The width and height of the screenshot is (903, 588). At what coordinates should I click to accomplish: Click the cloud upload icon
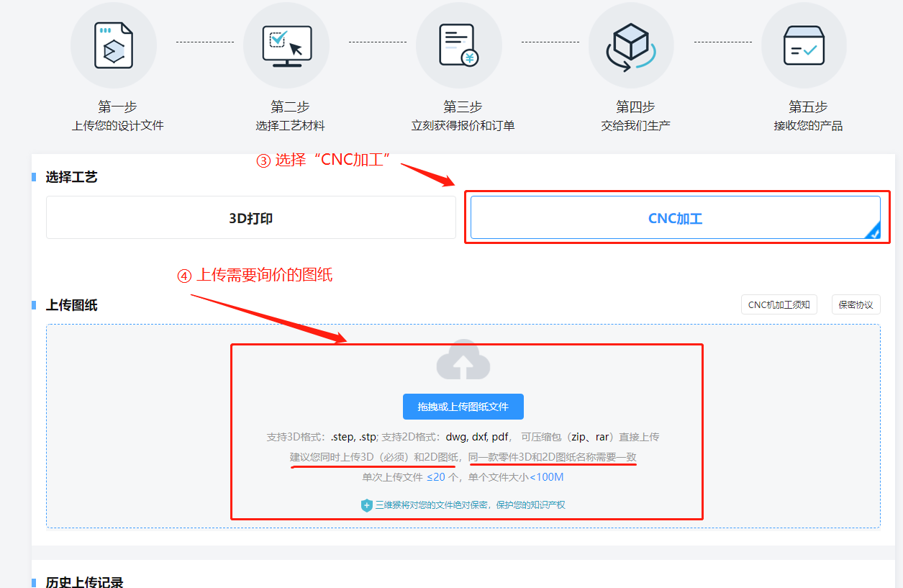click(x=463, y=359)
